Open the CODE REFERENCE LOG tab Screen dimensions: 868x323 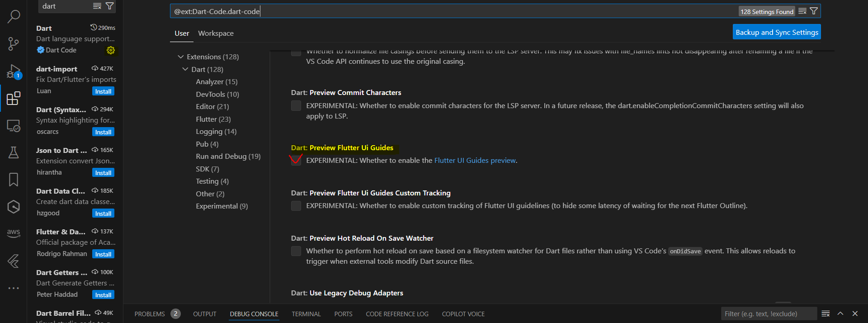397,313
